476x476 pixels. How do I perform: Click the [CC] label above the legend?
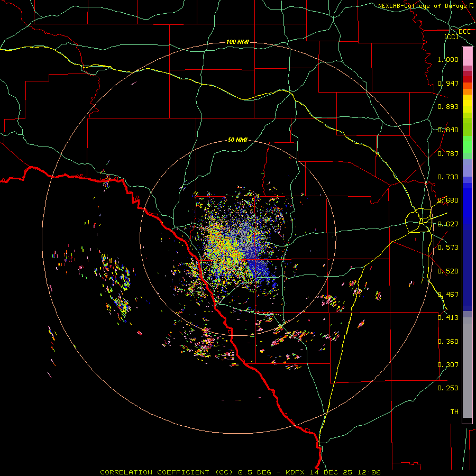click(452, 36)
